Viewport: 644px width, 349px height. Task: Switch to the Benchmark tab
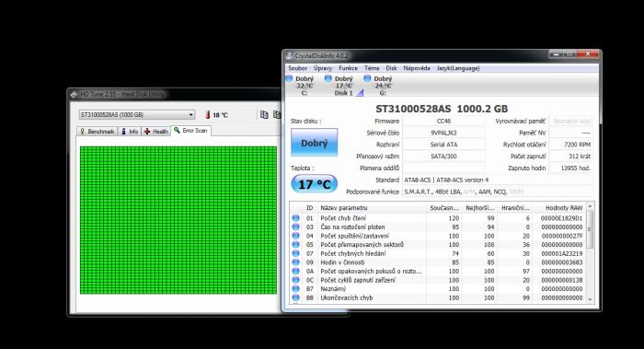(x=97, y=132)
